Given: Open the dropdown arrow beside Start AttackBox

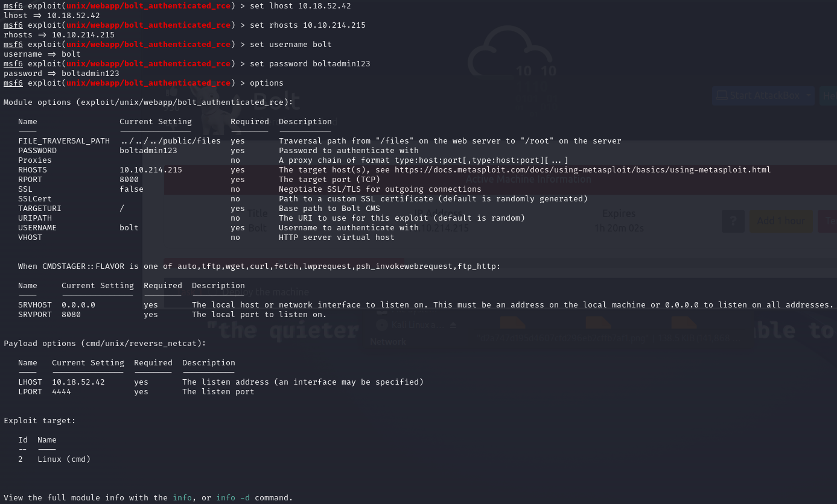Looking at the screenshot, I should click(x=809, y=95).
